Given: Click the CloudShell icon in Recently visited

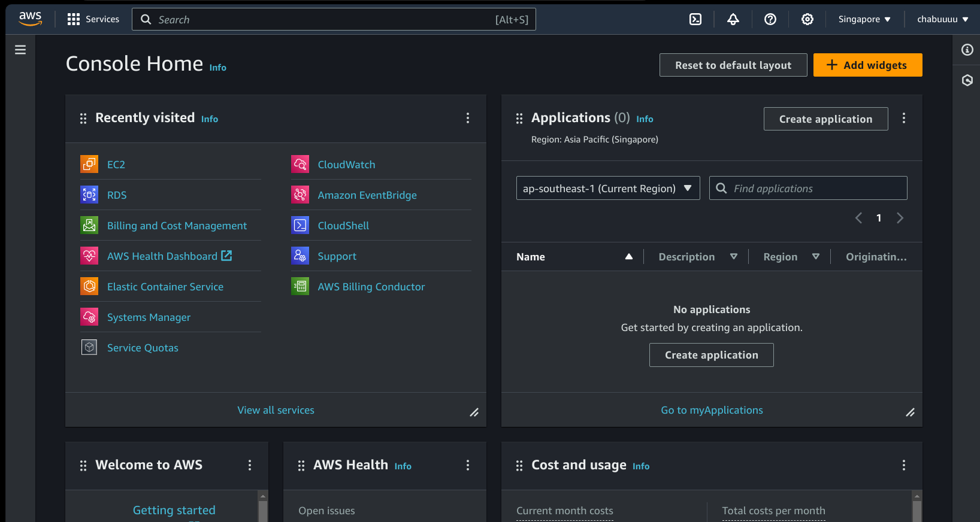Looking at the screenshot, I should [x=300, y=225].
